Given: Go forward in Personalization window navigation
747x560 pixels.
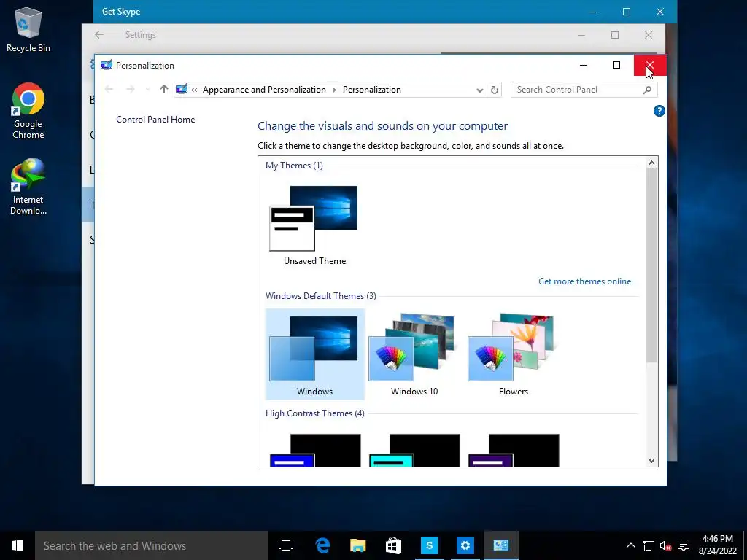Looking at the screenshot, I should tap(130, 90).
